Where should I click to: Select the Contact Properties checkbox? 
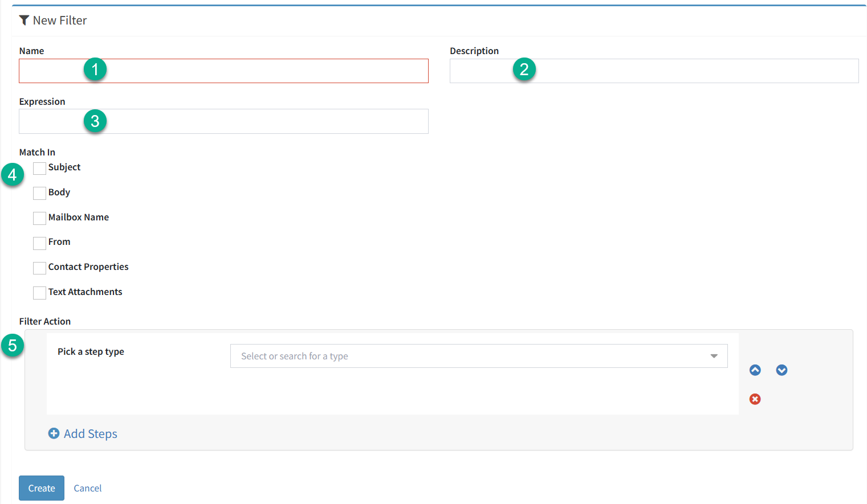tap(39, 268)
